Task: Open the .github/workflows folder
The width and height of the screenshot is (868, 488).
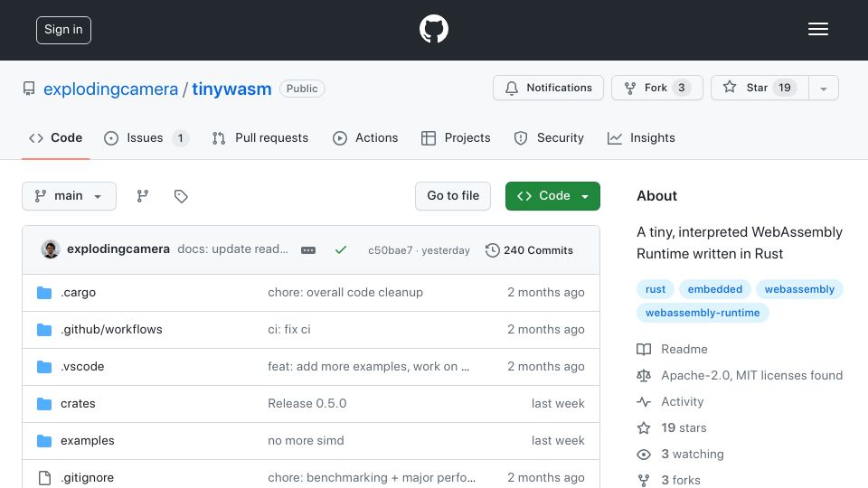Action: (111, 329)
